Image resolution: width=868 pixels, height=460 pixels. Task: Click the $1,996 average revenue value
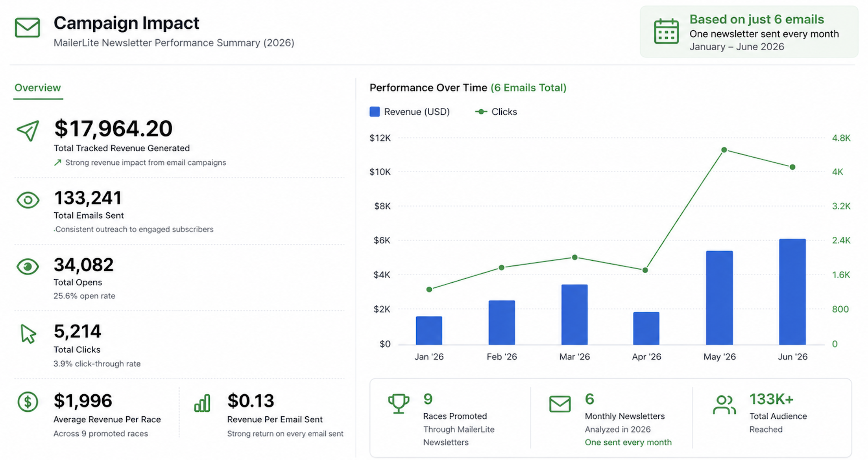83,401
